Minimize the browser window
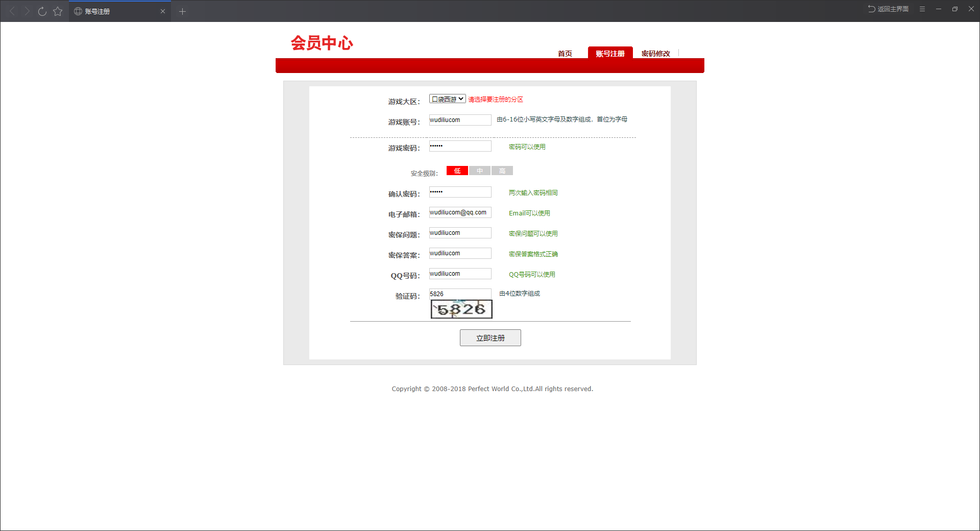980x531 pixels. coord(939,9)
